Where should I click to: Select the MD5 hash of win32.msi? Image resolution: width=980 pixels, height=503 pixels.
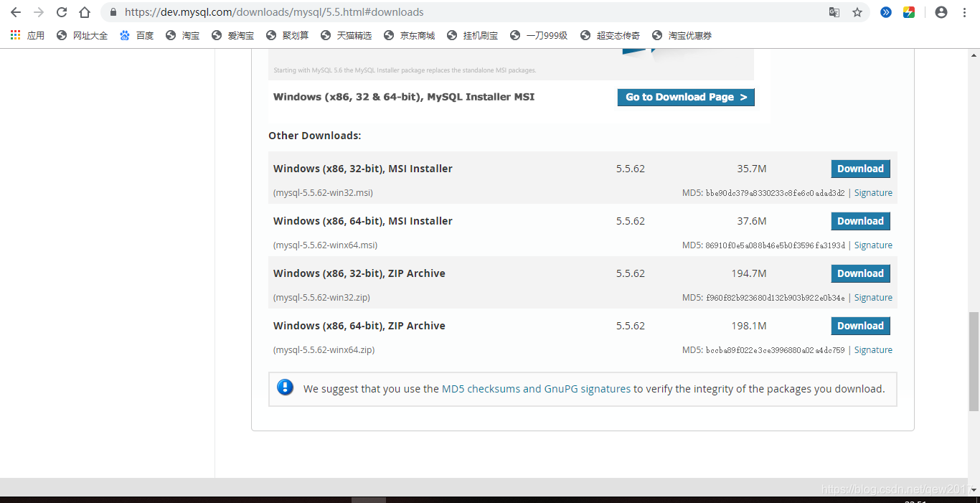[x=776, y=193]
